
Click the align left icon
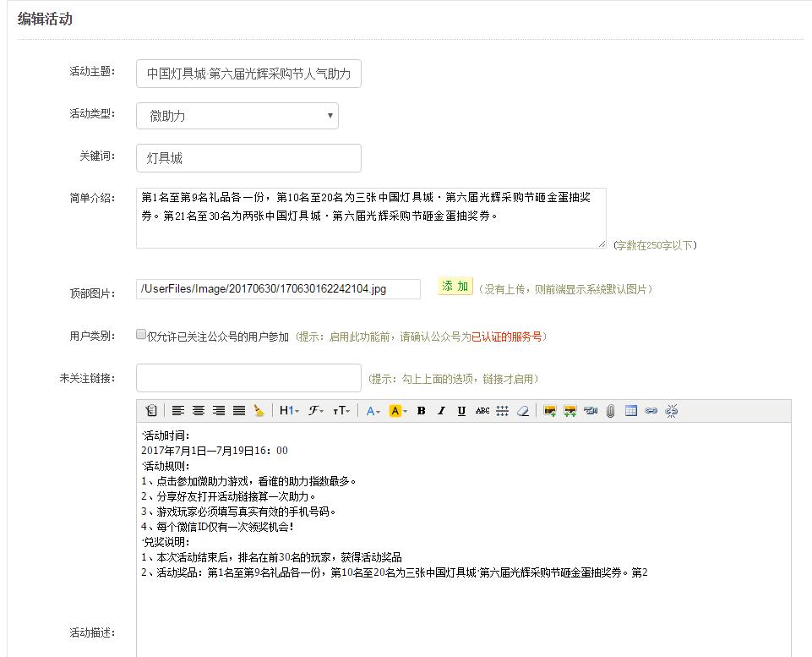pos(178,411)
